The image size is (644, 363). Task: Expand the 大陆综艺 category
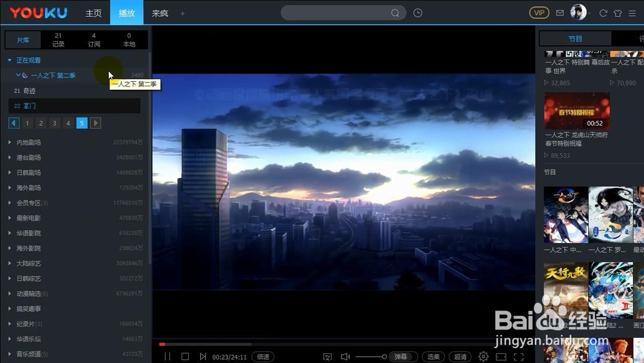[x=9, y=264]
